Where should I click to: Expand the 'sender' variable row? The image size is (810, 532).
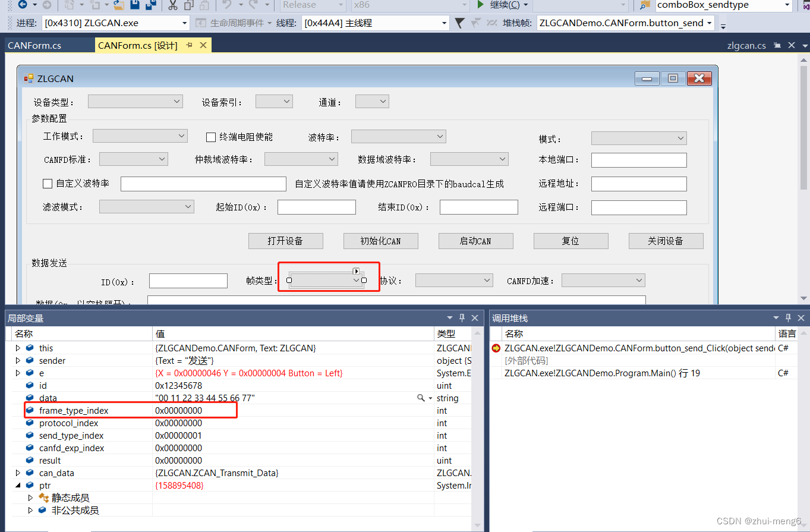tap(18, 361)
